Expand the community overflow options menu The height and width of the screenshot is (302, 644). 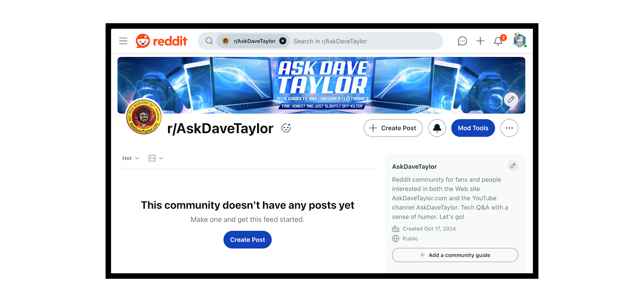[509, 128]
